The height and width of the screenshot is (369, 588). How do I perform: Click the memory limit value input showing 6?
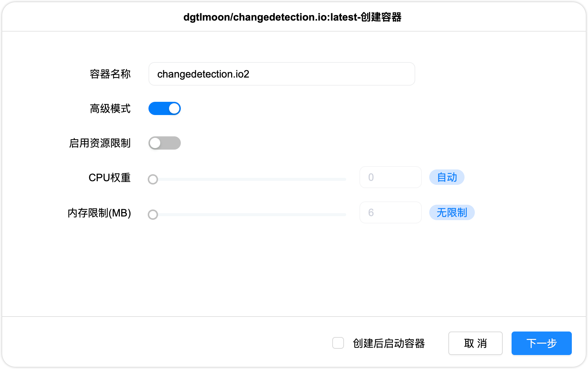(x=390, y=212)
